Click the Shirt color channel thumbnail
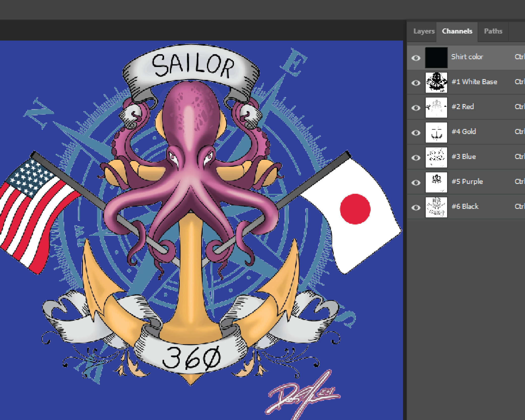This screenshot has width=525, height=420. pos(436,57)
